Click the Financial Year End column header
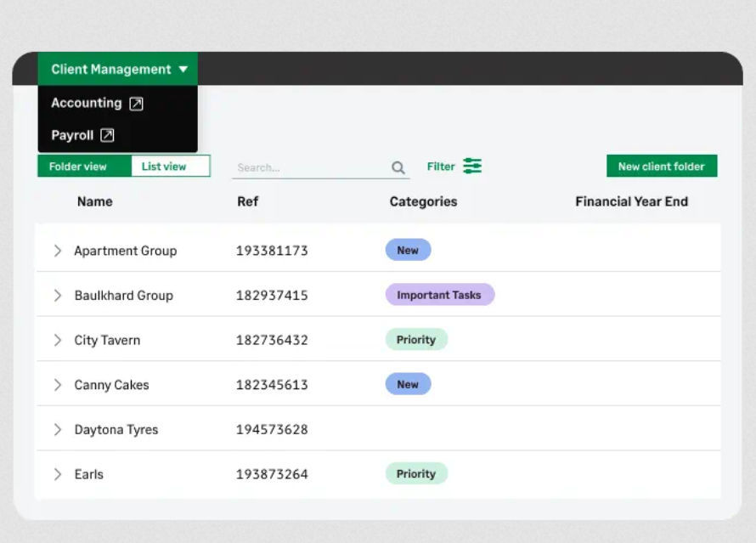 pyautogui.click(x=632, y=201)
